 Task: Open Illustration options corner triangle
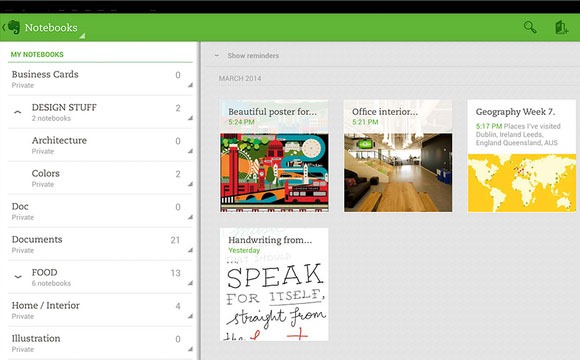coord(190,349)
